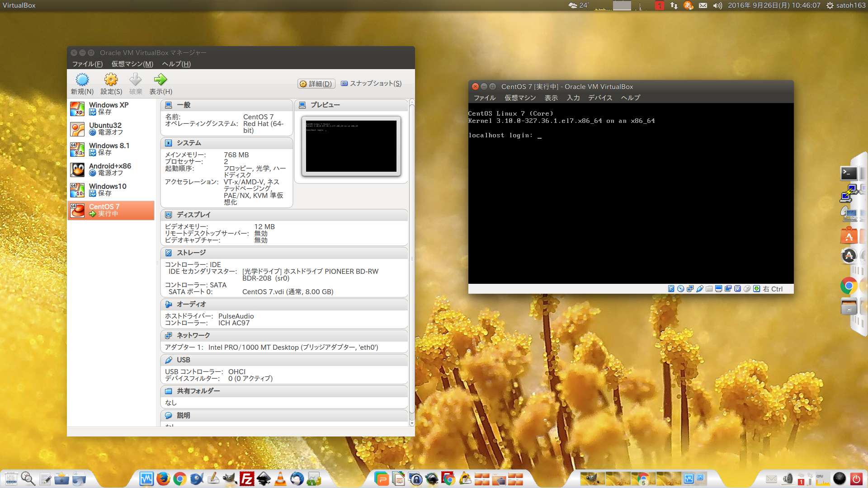Viewport: 868px width, 488px height.
Task: Click the network adapter status icon
Action: (690, 289)
